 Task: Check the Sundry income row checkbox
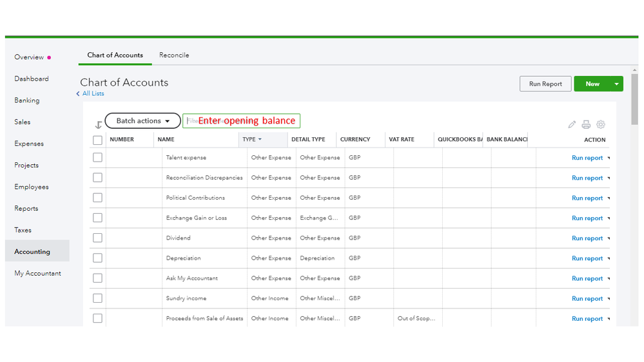coord(97,298)
